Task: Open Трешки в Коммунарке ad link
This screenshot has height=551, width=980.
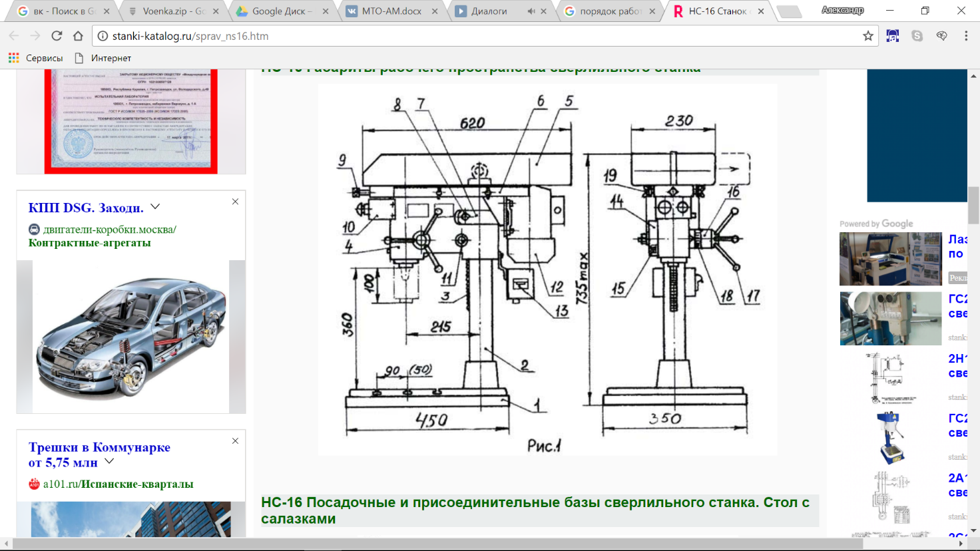Action: click(x=99, y=455)
